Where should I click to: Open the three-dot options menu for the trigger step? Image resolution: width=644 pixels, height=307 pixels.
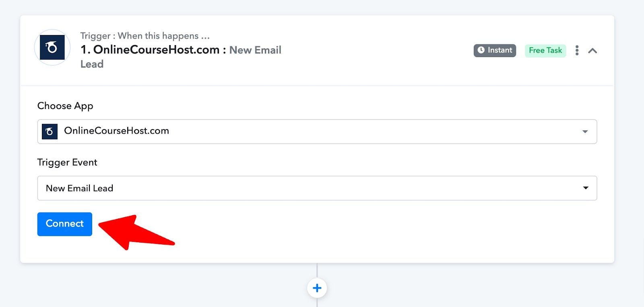tap(577, 50)
